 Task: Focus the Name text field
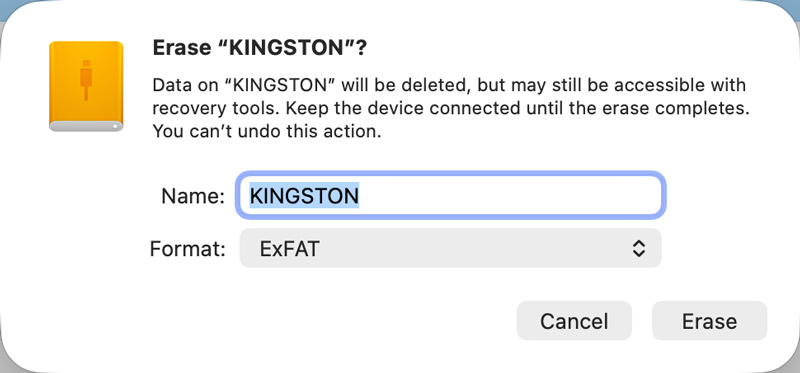click(451, 195)
